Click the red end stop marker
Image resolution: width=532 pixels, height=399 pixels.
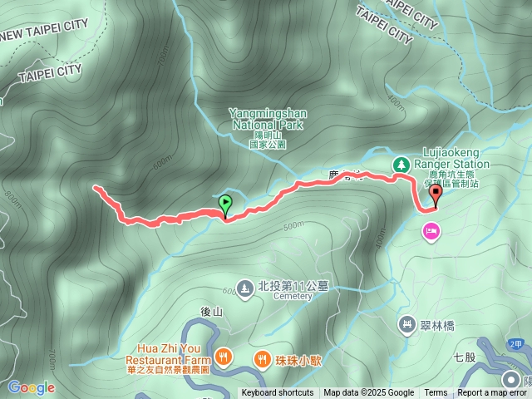(436, 195)
